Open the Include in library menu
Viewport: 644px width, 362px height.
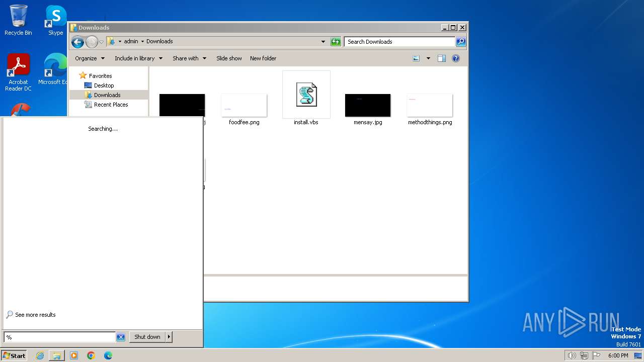click(x=138, y=58)
